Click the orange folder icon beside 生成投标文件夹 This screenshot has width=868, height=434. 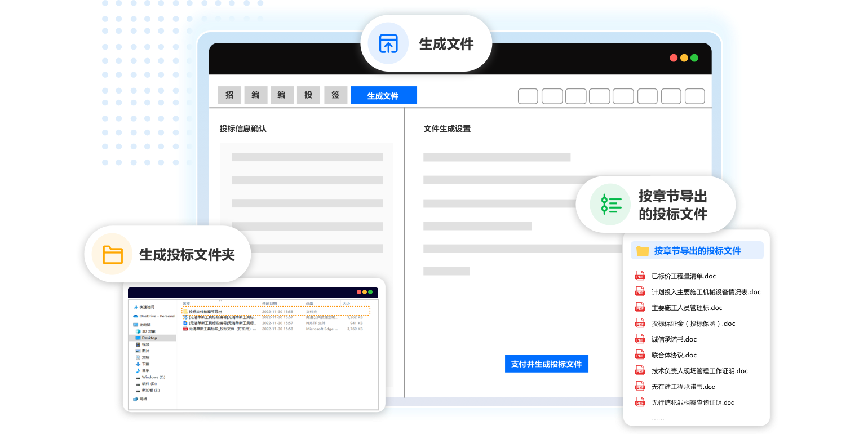click(113, 254)
